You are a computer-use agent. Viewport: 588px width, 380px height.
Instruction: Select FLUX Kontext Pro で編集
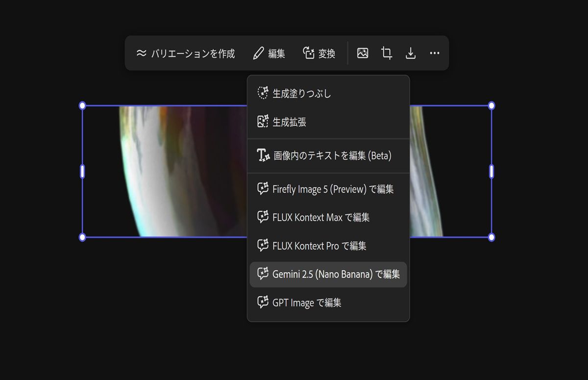click(x=328, y=246)
